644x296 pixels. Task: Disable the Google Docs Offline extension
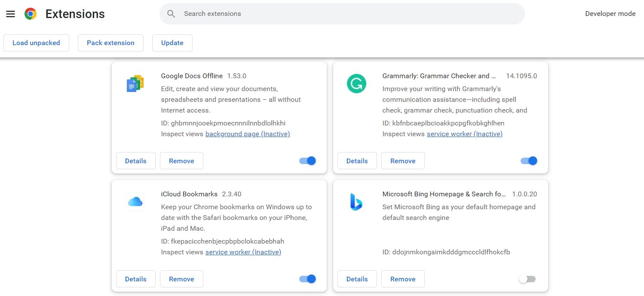point(307,160)
